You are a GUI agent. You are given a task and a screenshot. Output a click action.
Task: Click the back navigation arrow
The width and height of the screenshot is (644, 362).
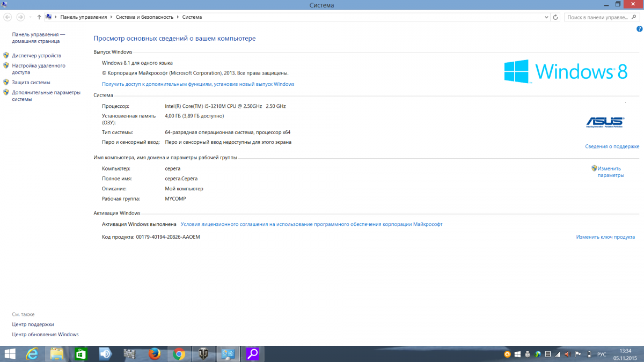click(x=8, y=17)
